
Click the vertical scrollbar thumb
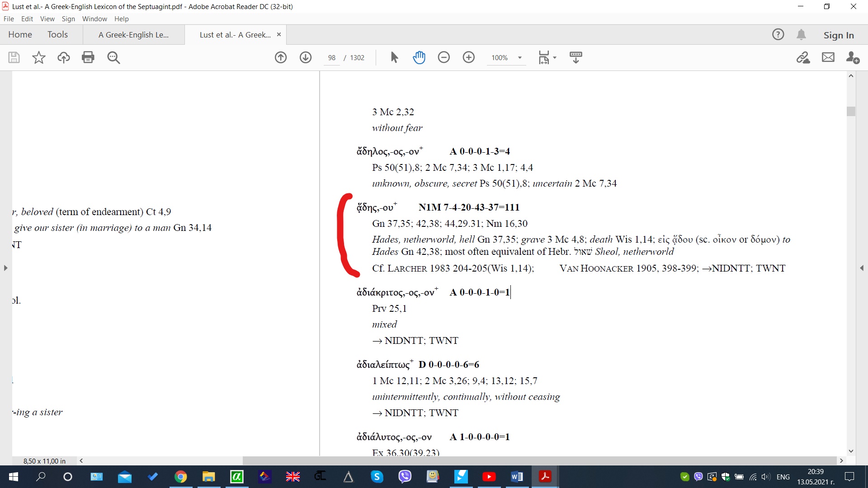pos(851,111)
